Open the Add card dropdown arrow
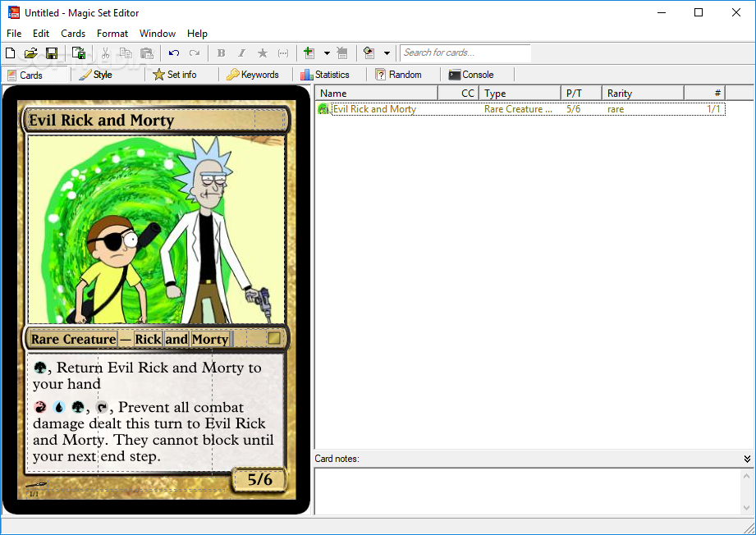This screenshot has height=535, width=756. tap(327, 53)
